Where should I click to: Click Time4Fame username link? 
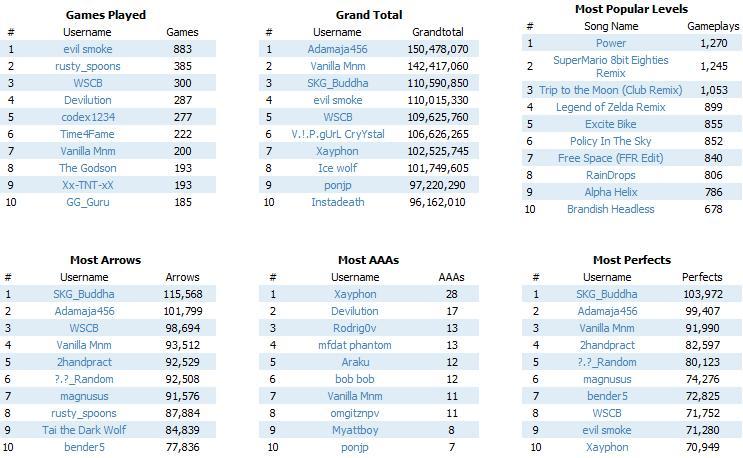pyautogui.click(x=88, y=135)
